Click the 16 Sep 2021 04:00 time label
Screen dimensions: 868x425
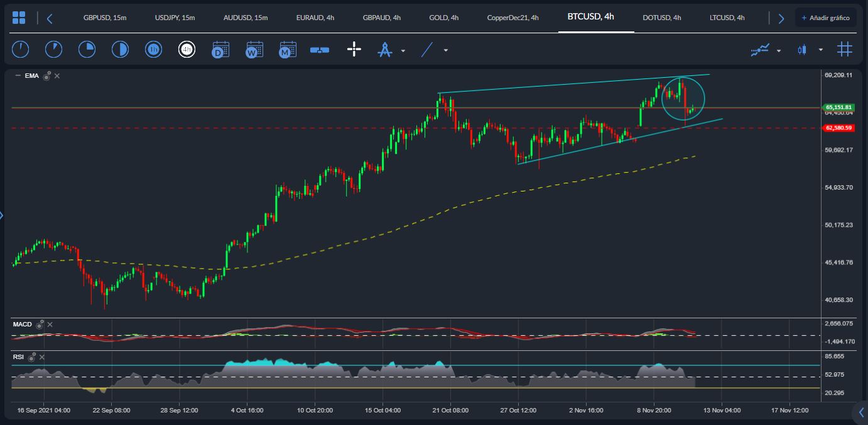click(44, 411)
